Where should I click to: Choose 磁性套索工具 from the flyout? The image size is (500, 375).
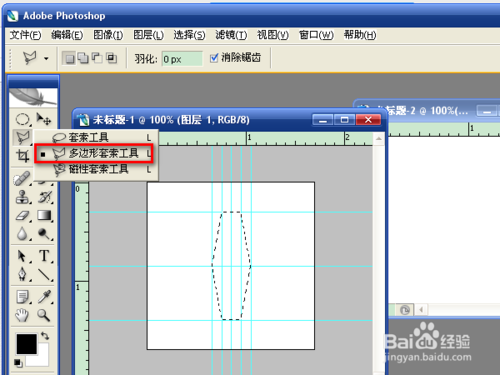(96, 169)
